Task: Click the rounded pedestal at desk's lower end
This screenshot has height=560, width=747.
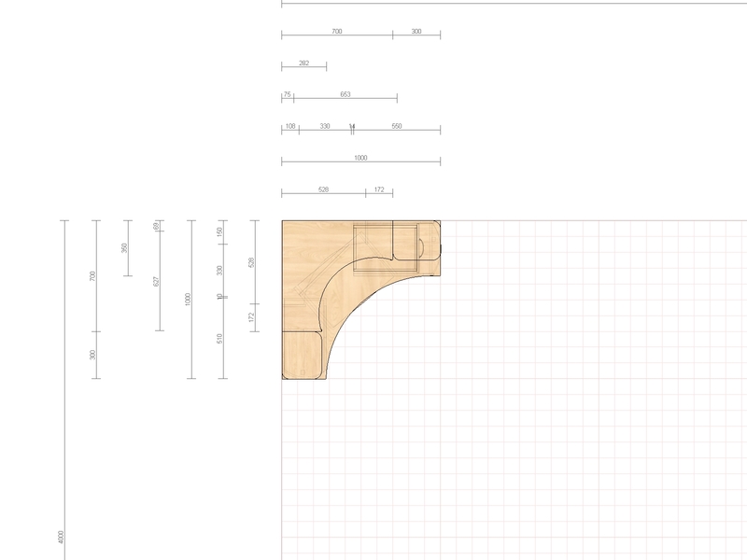Action: coord(303,355)
